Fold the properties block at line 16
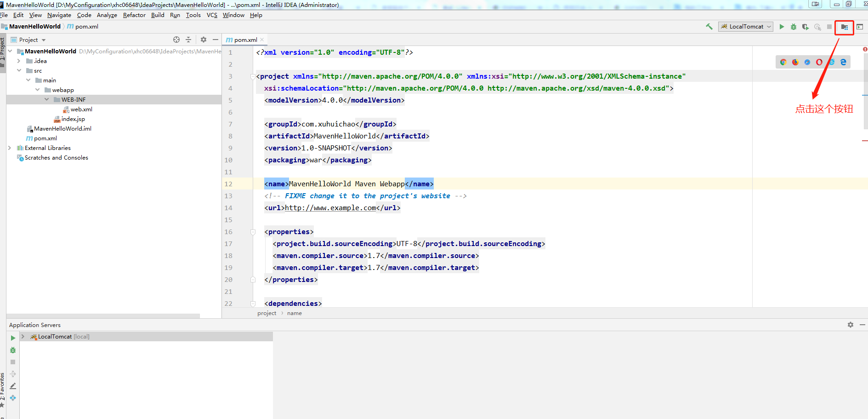The height and width of the screenshot is (419, 868). (253, 232)
